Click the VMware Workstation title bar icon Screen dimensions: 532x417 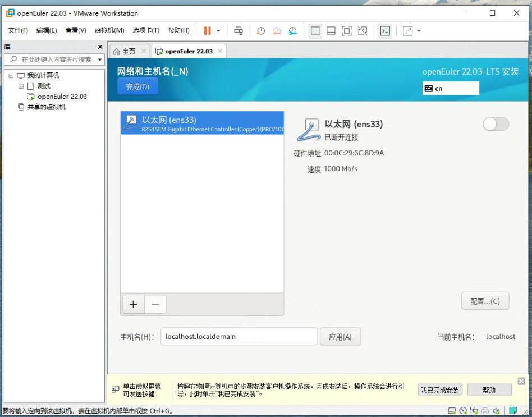pyautogui.click(x=10, y=13)
